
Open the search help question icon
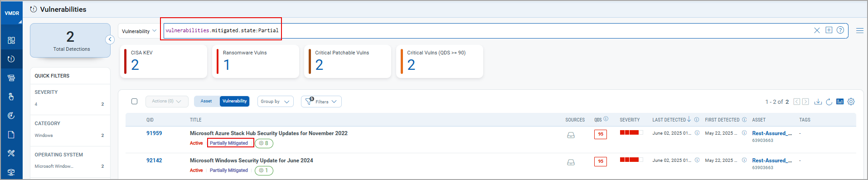tap(840, 30)
